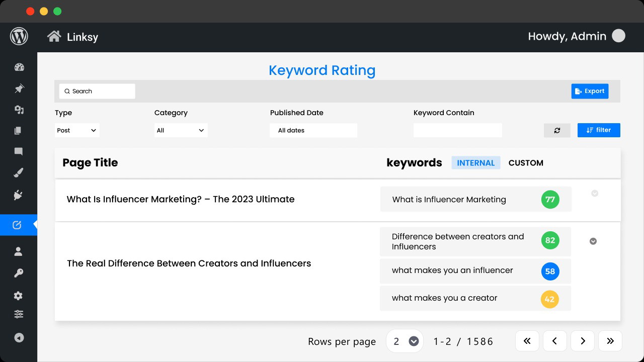Screen dimensions: 644x362
Task: Open Plugins via the plug icon
Action: [x=19, y=195]
